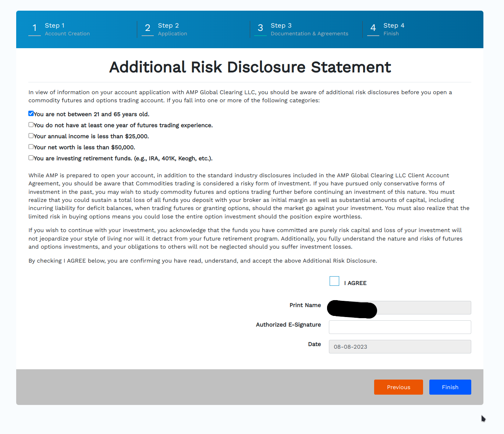The width and height of the screenshot is (504, 434).
Task: Click the number 2 step indicator
Action: [148, 28]
